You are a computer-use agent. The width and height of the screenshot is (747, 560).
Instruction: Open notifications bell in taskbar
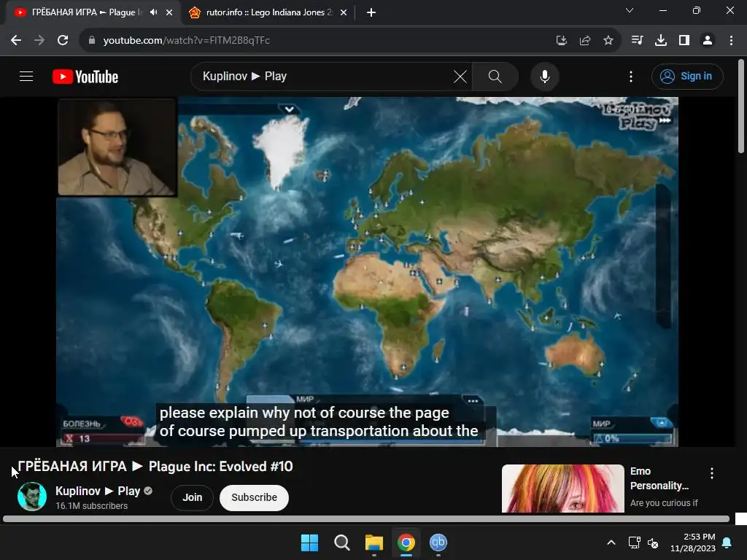click(727, 542)
